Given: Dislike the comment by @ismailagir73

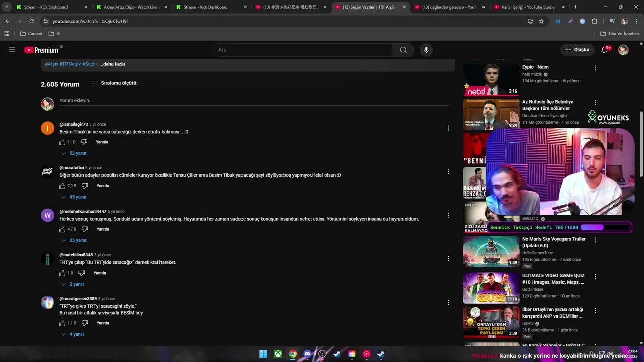Looking at the screenshot, I should click(x=84, y=142).
